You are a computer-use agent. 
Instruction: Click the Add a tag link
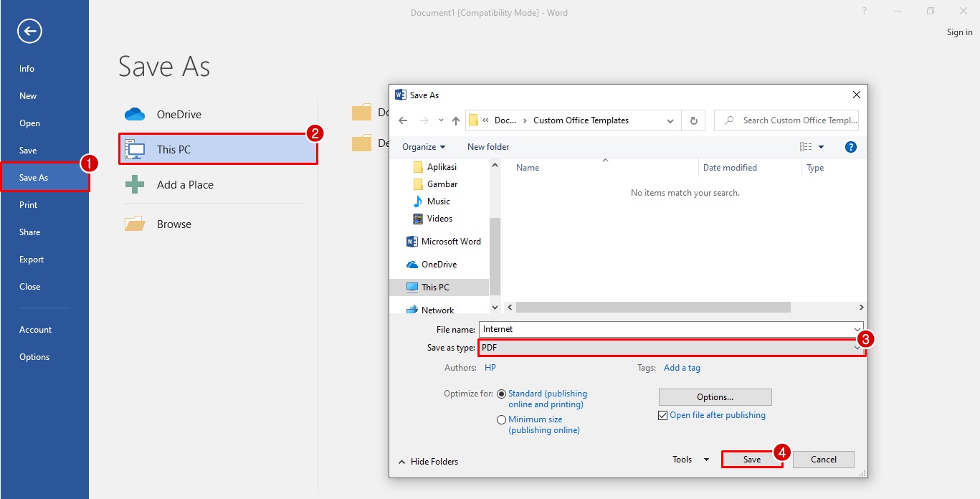coord(681,367)
